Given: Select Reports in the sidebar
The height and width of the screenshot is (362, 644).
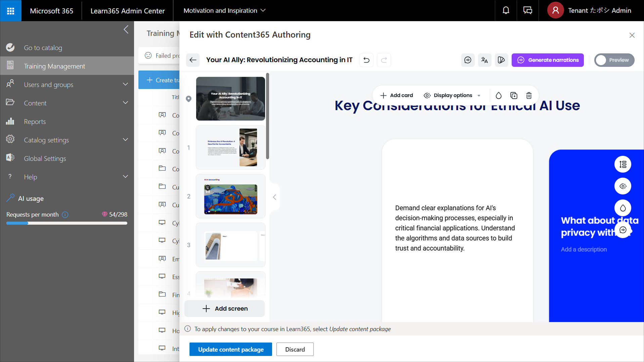Looking at the screenshot, I should coord(35,122).
